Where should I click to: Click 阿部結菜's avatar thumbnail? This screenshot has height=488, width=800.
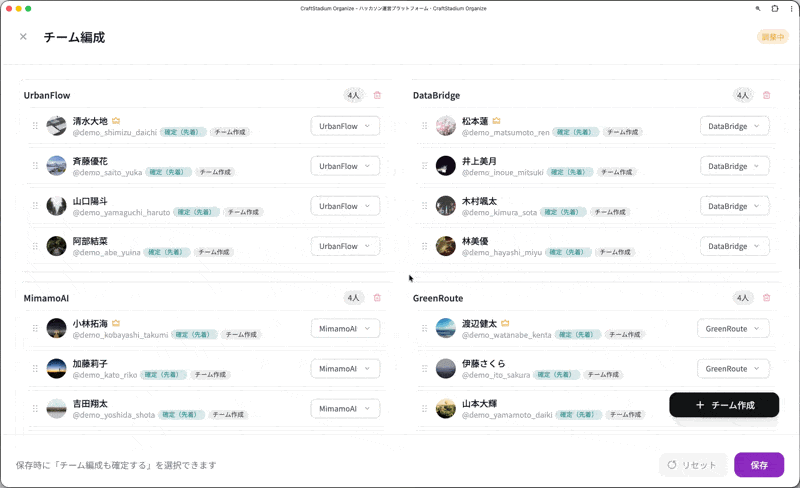(57, 246)
